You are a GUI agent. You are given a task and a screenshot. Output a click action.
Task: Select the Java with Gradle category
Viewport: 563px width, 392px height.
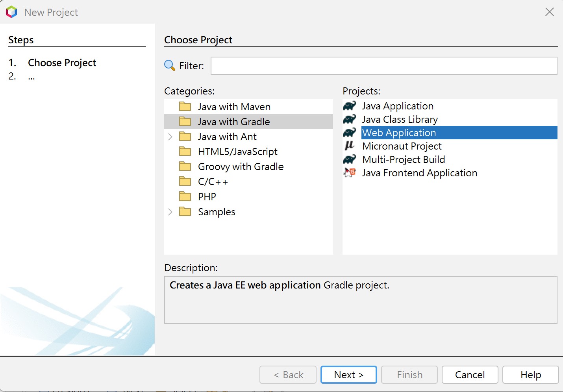(233, 122)
